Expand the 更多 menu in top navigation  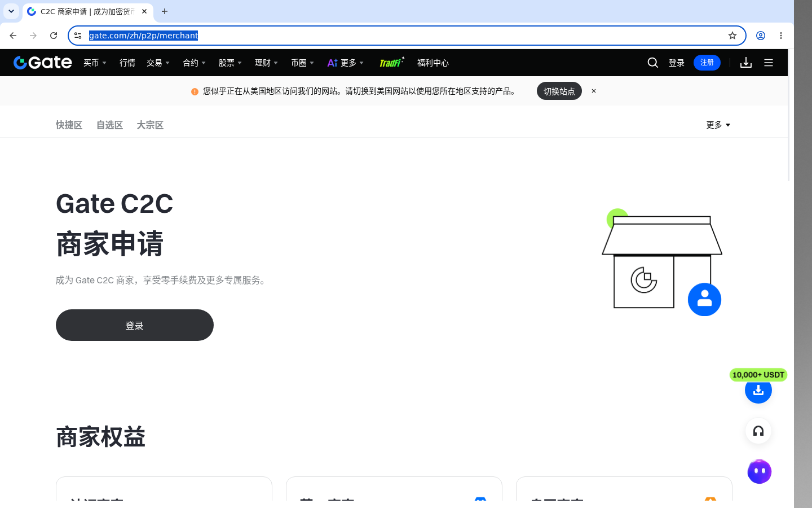(x=352, y=63)
